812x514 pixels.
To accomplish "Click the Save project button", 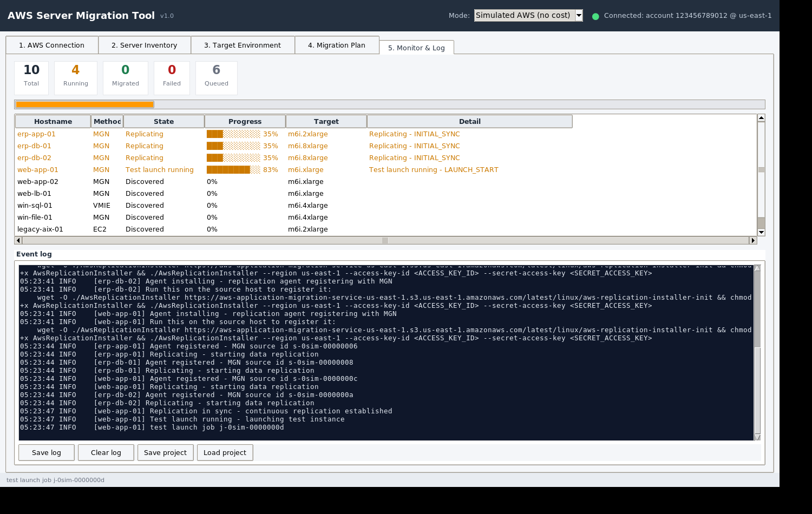I will click(x=165, y=452).
